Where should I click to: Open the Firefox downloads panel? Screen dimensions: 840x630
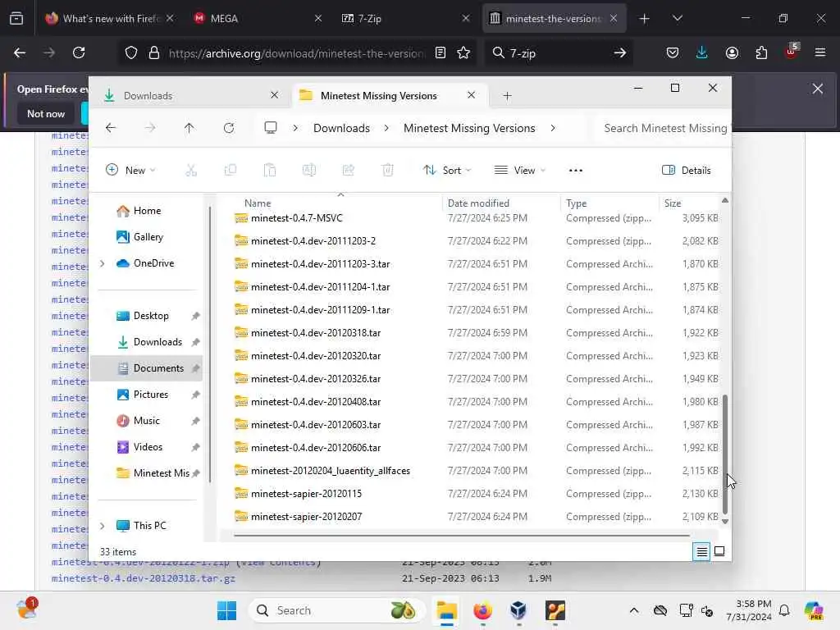[702, 52]
